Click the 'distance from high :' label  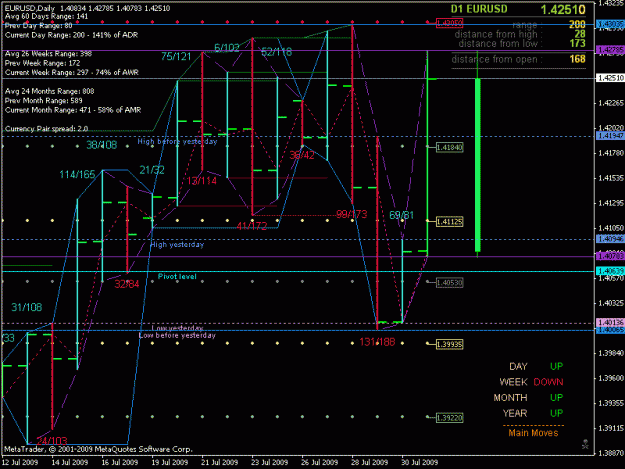(499, 35)
